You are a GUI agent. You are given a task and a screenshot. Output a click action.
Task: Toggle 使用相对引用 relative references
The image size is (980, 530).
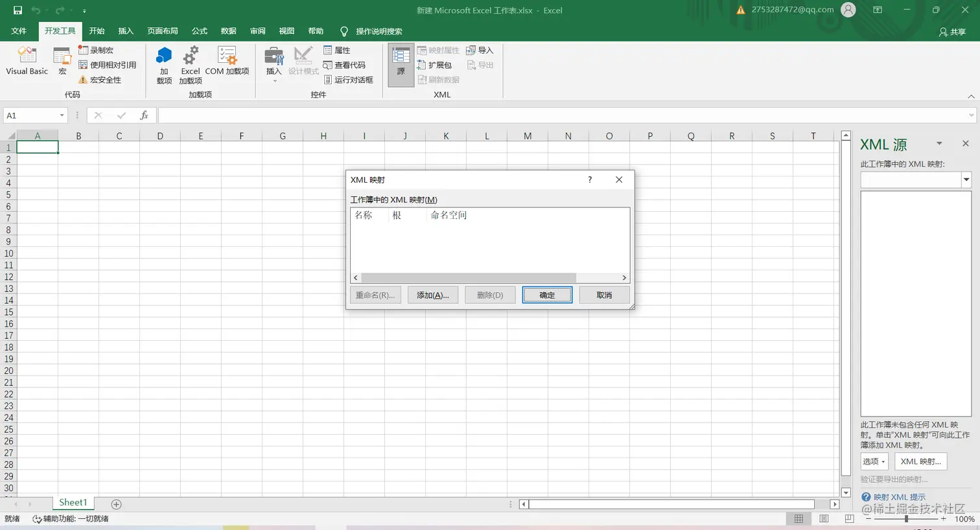(108, 65)
